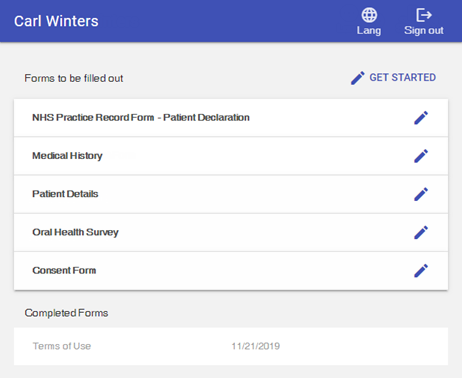Click the Completed Forms section heading

[x=66, y=313]
